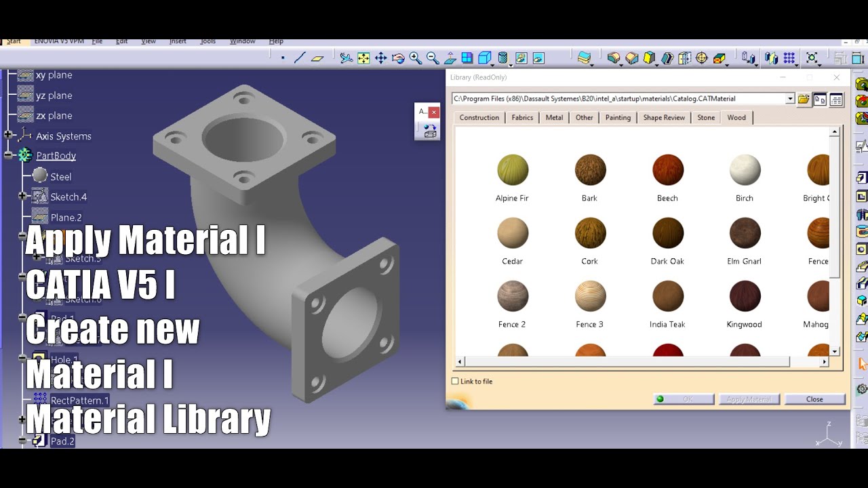Click the OK button in Library dialog

[684, 399]
